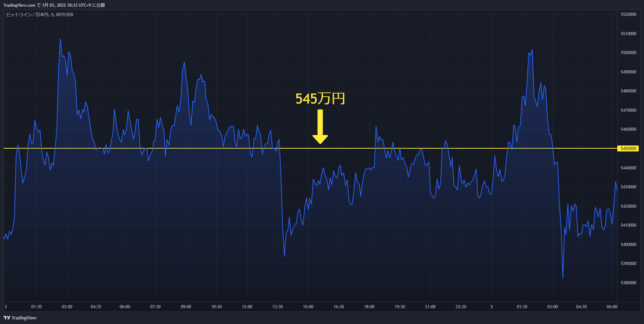Select the 5420000 price axis label

click(x=628, y=206)
